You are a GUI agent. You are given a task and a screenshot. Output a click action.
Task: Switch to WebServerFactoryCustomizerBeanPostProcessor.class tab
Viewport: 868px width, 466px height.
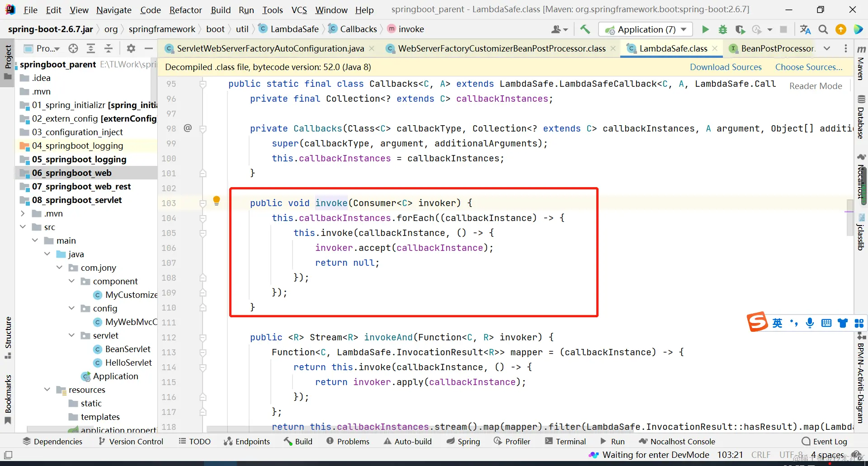coord(501,48)
